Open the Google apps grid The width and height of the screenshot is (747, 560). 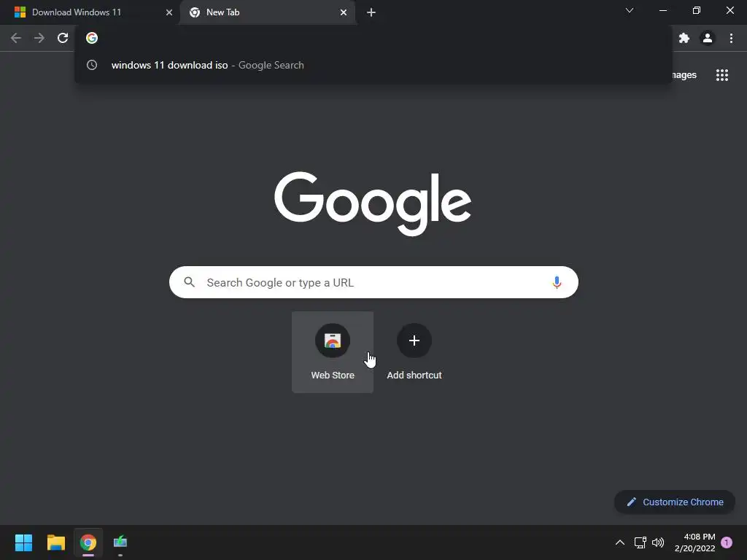722,75
